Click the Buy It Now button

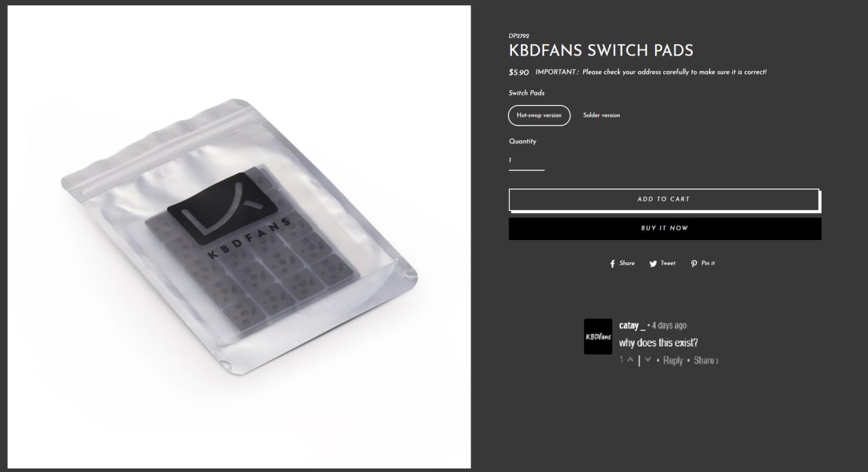665,229
